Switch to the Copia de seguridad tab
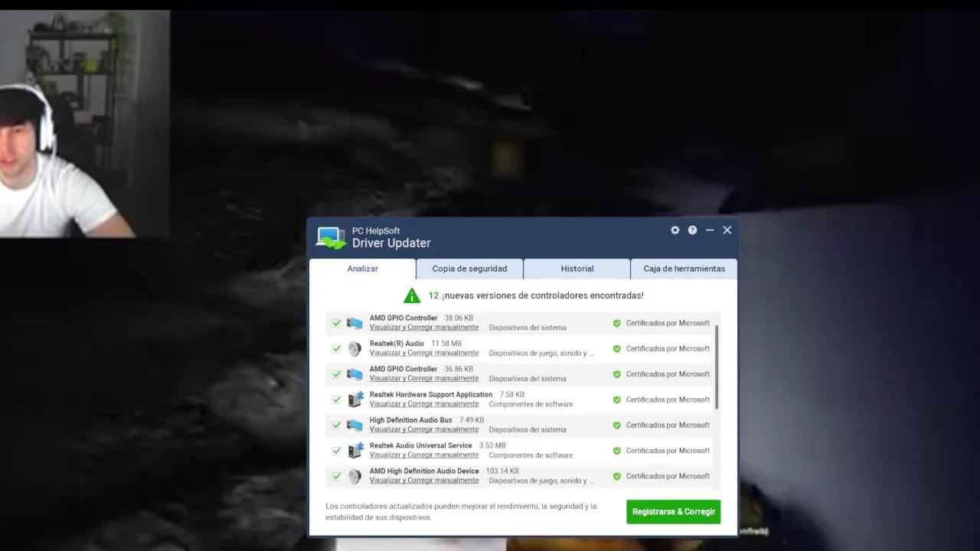Screen dimensions: 980x551 pyautogui.click(x=469, y=269)
